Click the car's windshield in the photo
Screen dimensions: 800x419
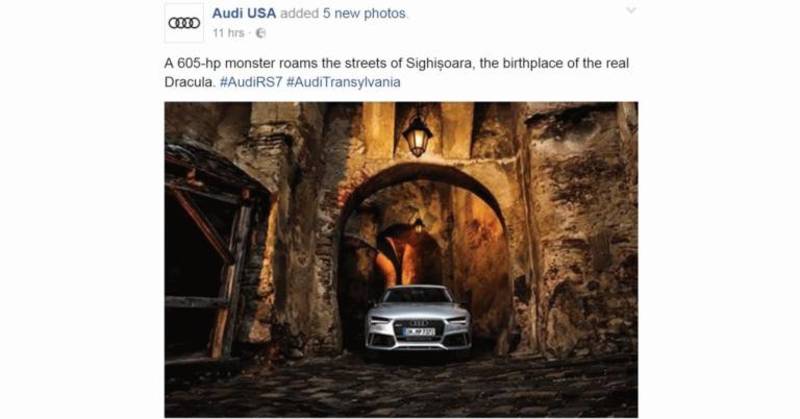418,295
